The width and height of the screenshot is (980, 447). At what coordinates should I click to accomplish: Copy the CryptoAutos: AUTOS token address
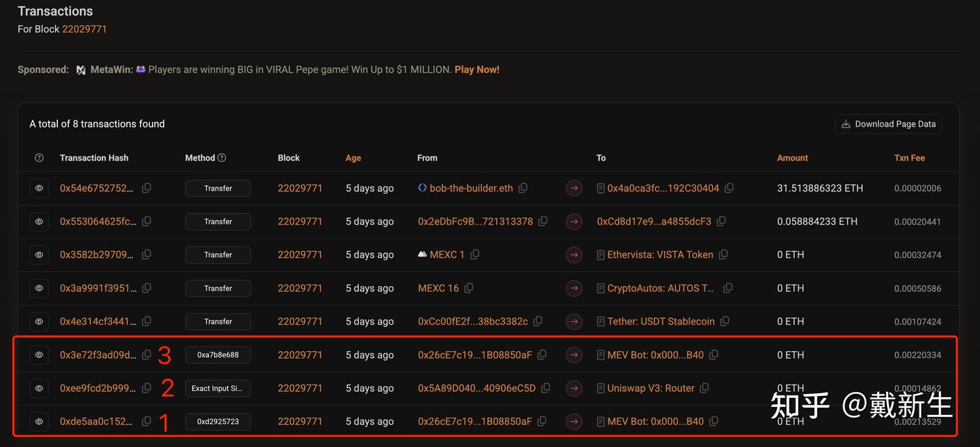(x=728, y=288)
